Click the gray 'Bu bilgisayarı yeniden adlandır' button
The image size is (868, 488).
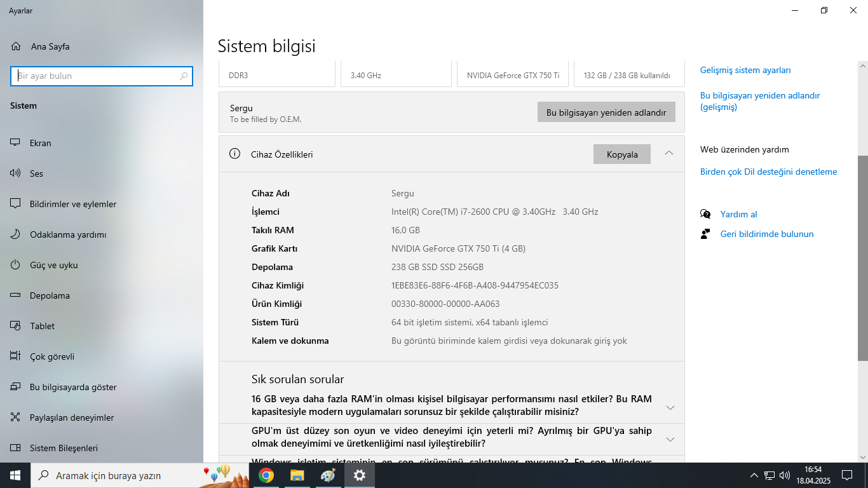[606, 112]
